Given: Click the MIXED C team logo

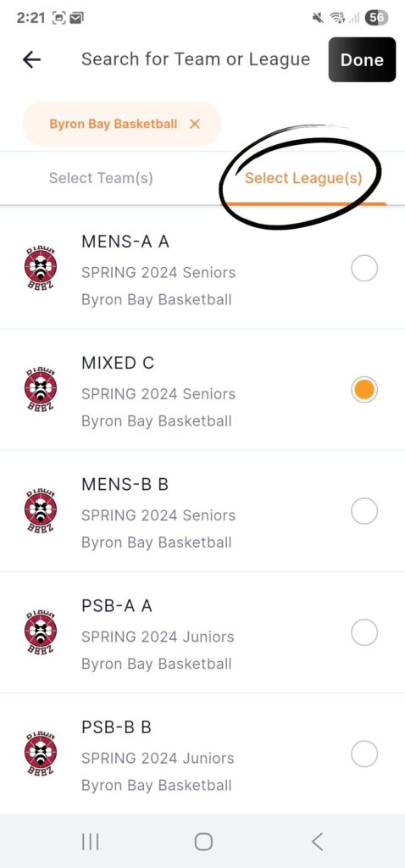Looking at the screenshot, I should coord(41,390).
